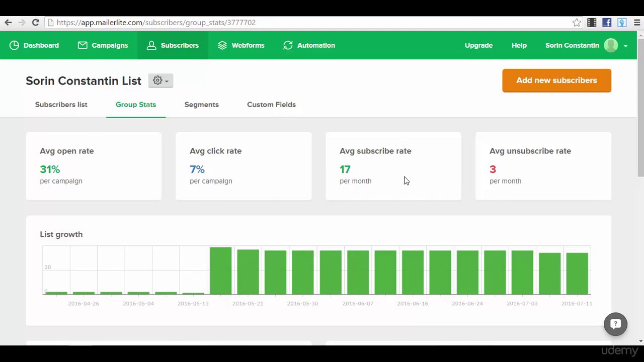Click the 2016-06-16 chart date label
The height and width of the screenshot is (362, 644).
413,304
